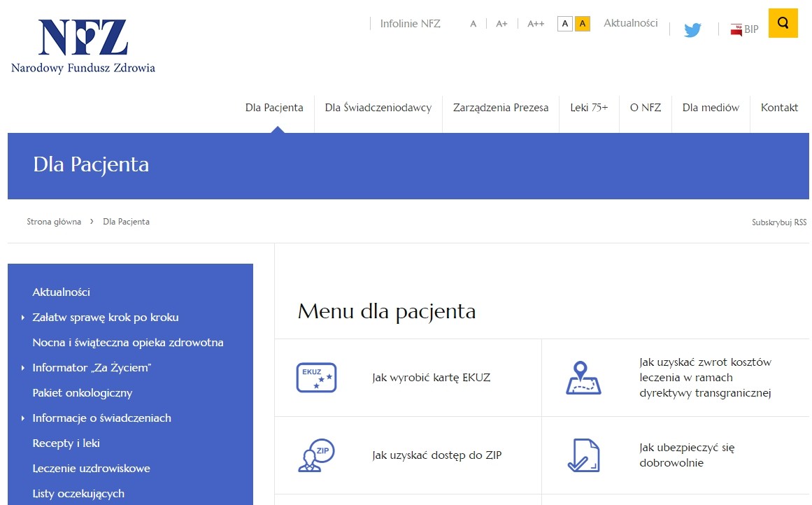The height and width of the screenshot is (505, 812).
Task: Open Dla mediów menu item
Action: (x=711, y=108)
